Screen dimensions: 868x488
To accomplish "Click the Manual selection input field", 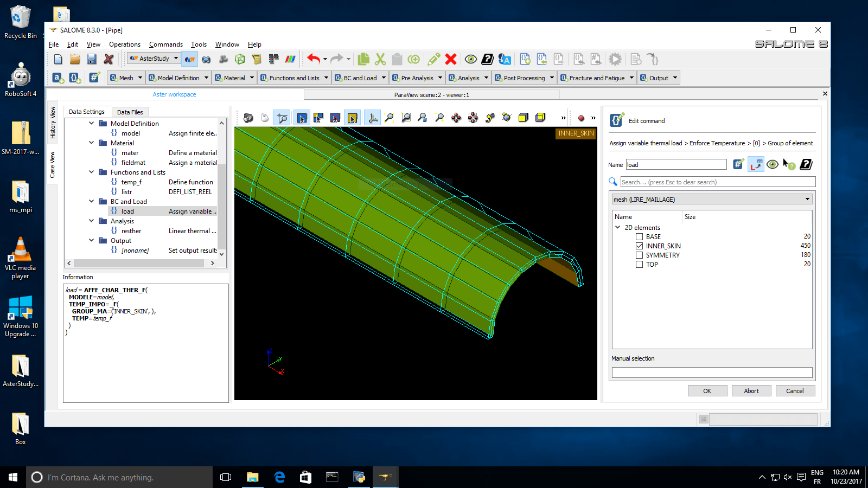I will point(712,373).
